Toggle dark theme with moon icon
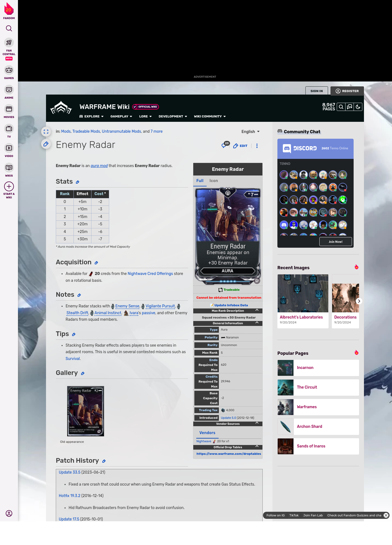 [x=358, y=107]
